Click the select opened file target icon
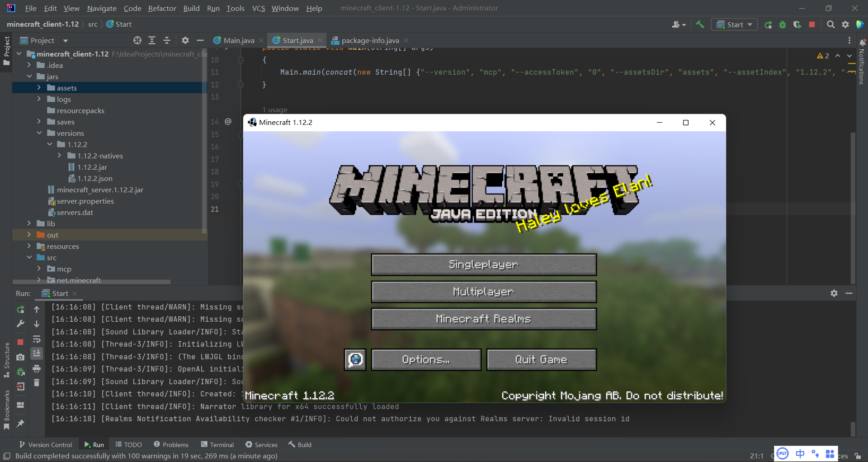This screenshot has width=868, height=462. pos(137,41)
